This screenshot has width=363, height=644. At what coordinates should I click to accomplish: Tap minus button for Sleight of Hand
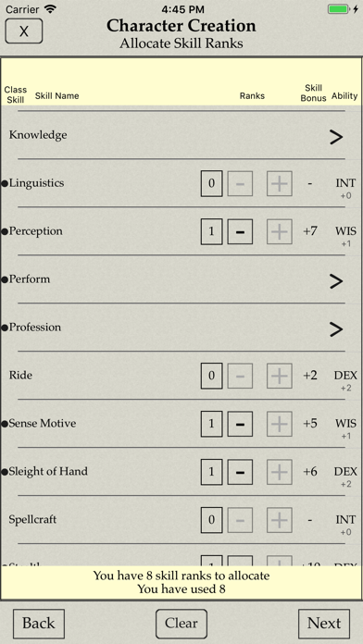pos(240,472)
